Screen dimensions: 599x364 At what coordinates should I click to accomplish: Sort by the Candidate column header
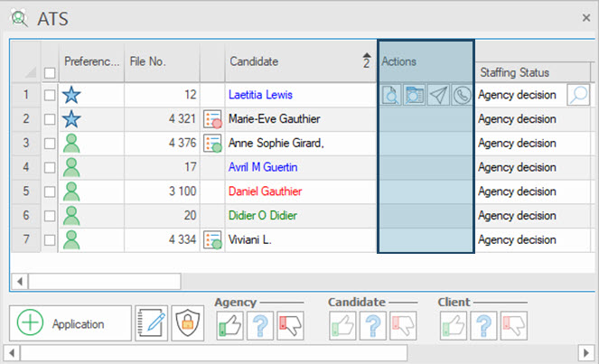(x=289, y=61)
